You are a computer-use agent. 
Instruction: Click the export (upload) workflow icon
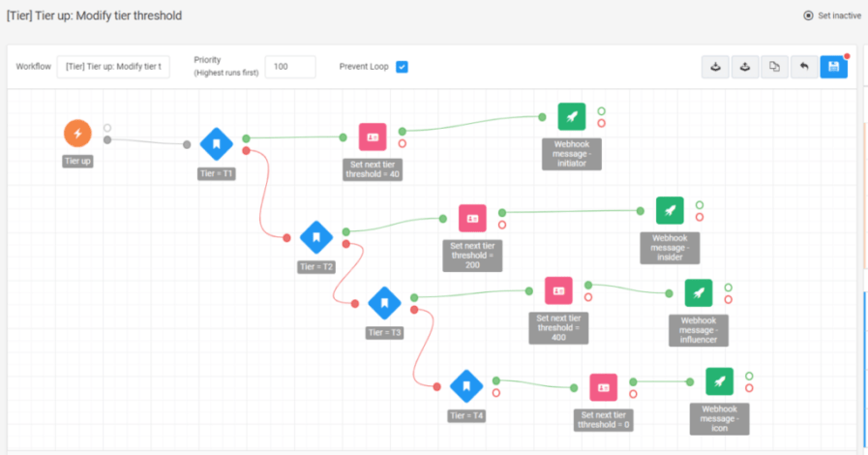745,67
